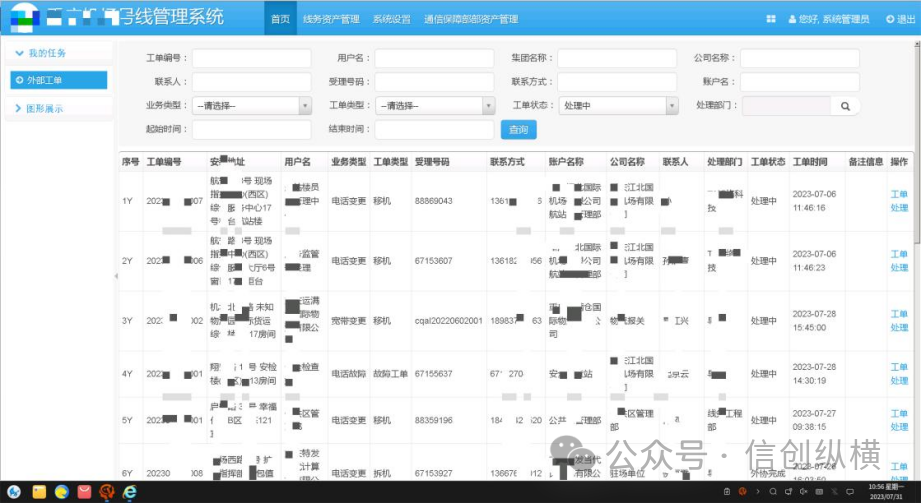Click the system logo at top-left
921x504 pixels.
(25, 18)
